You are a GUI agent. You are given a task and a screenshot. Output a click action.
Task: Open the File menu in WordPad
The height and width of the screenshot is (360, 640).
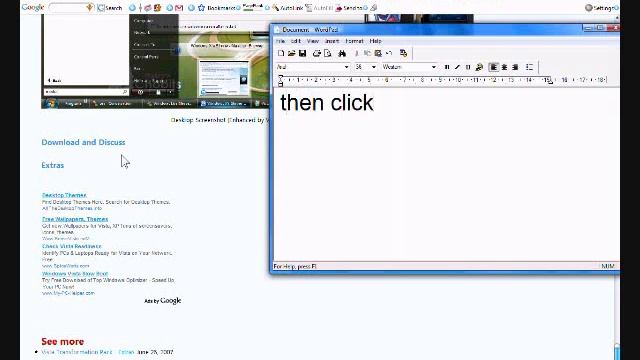tap(280, 41)
